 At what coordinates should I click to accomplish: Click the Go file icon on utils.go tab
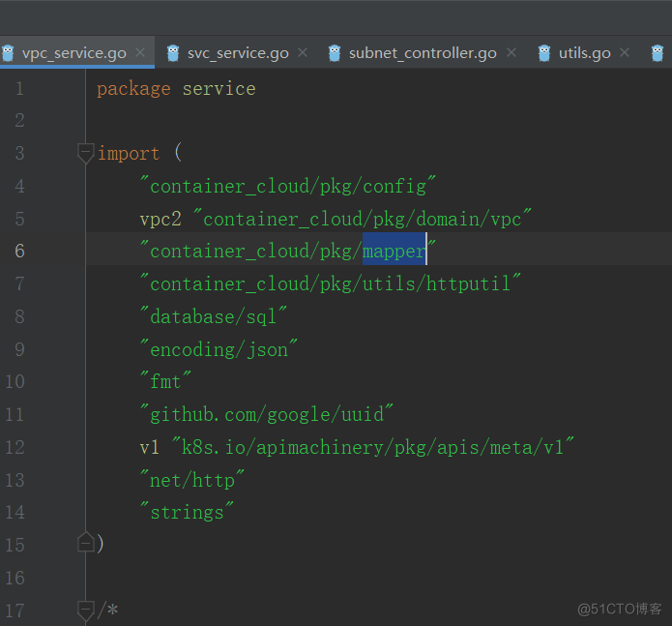pyautogui.click(x=544, y=52)
